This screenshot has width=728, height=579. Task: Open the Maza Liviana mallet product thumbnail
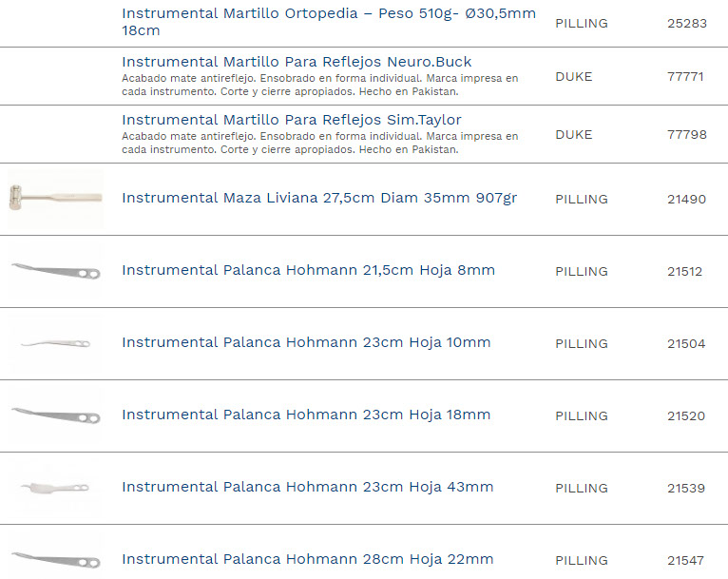pos(55,199)
